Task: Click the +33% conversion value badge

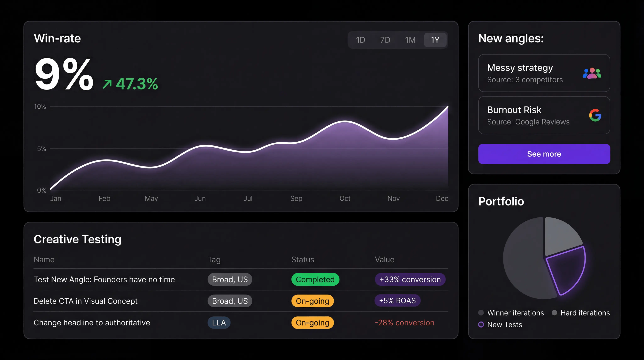Action: point(410,279)
